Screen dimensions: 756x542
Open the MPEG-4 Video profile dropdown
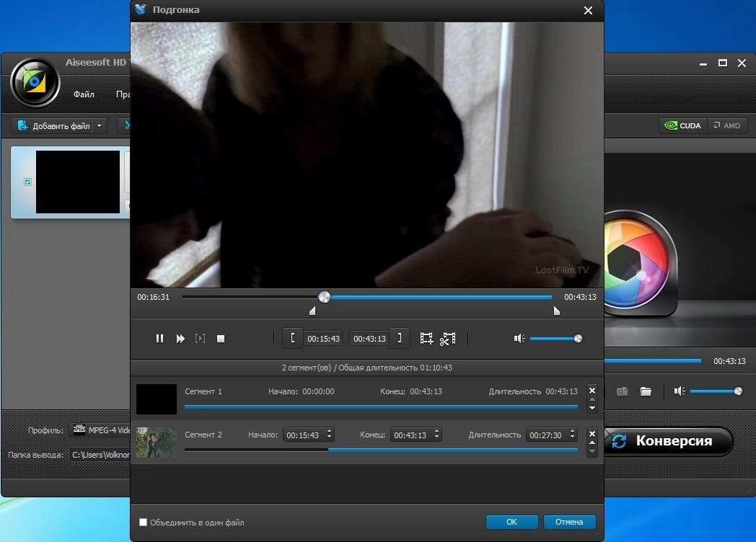coord(101,430)
